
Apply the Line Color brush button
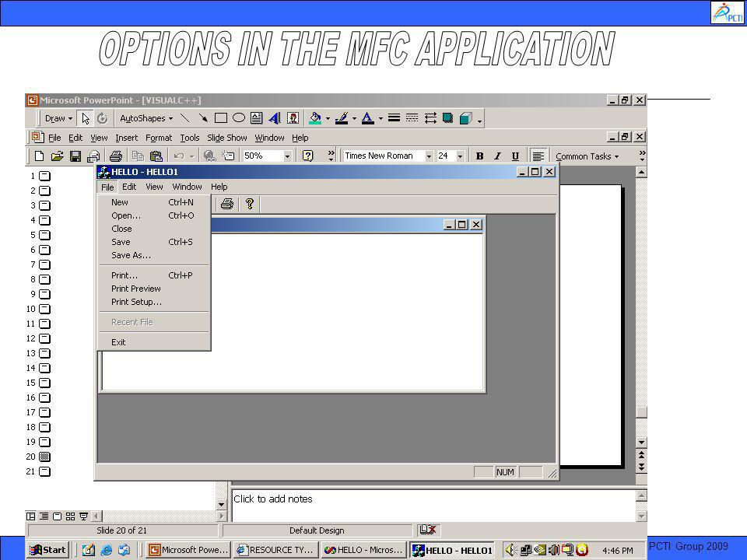341,118
